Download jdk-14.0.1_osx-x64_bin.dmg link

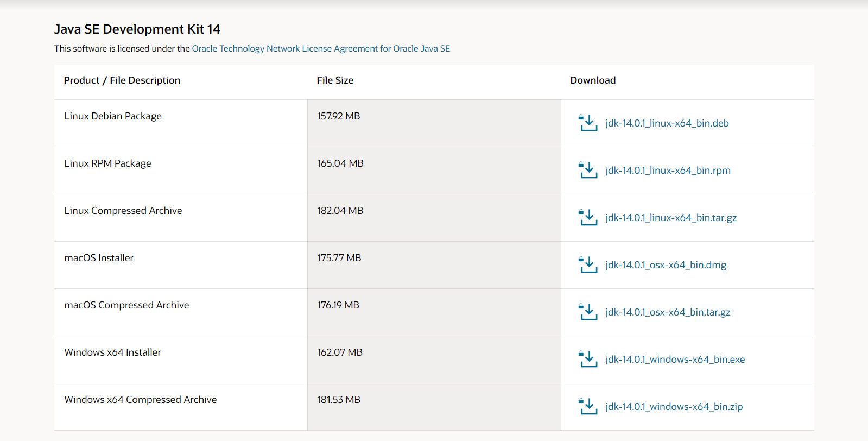click(x=666, y=265)
